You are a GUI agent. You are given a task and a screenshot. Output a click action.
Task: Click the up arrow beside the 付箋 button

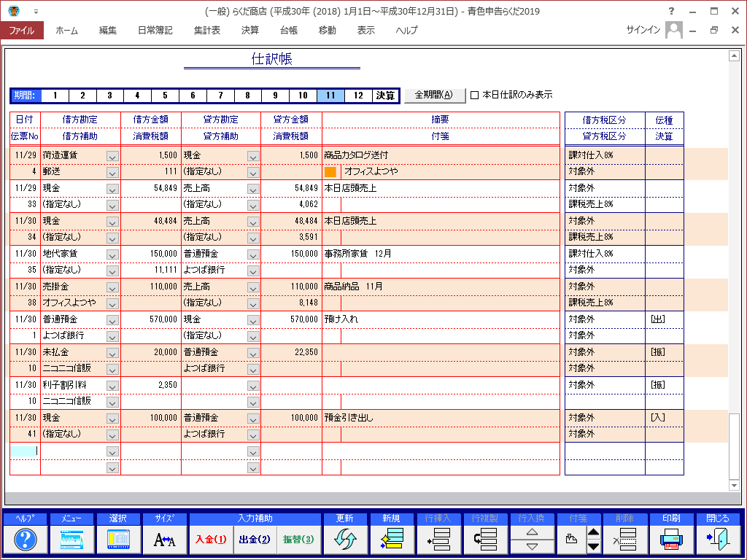point(593,532)
